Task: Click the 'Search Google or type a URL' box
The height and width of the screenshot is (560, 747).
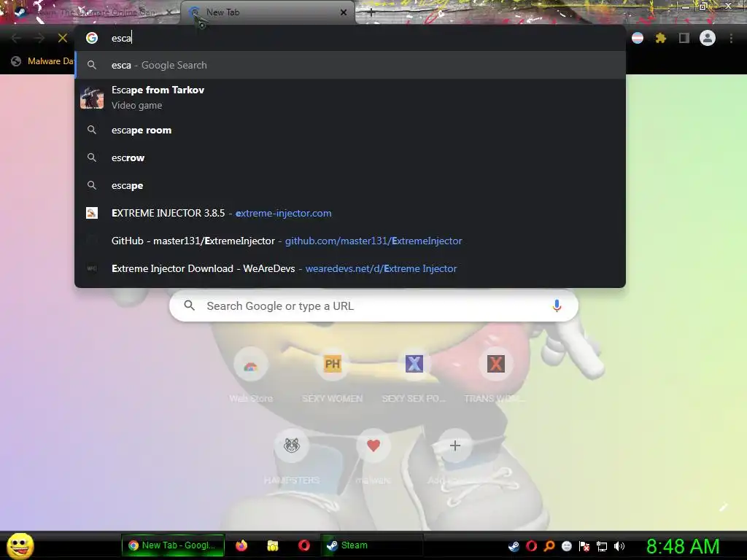Action: tap(374, 306)
